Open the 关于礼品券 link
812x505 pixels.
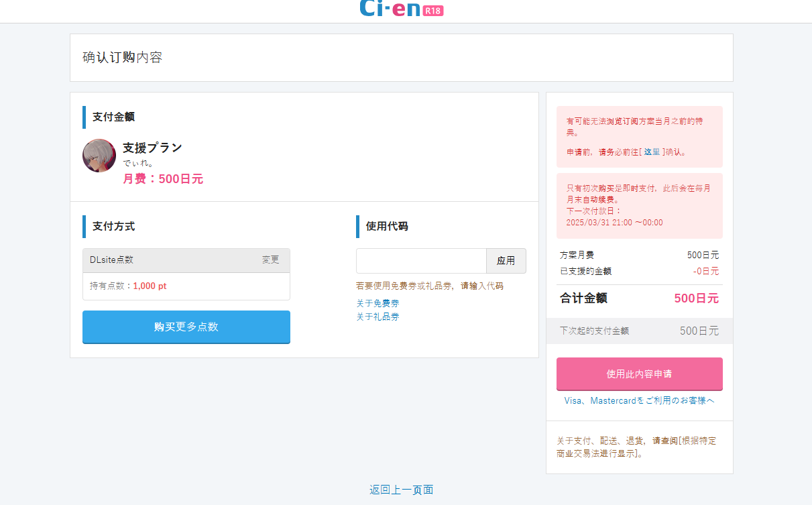tap(378, 317)
